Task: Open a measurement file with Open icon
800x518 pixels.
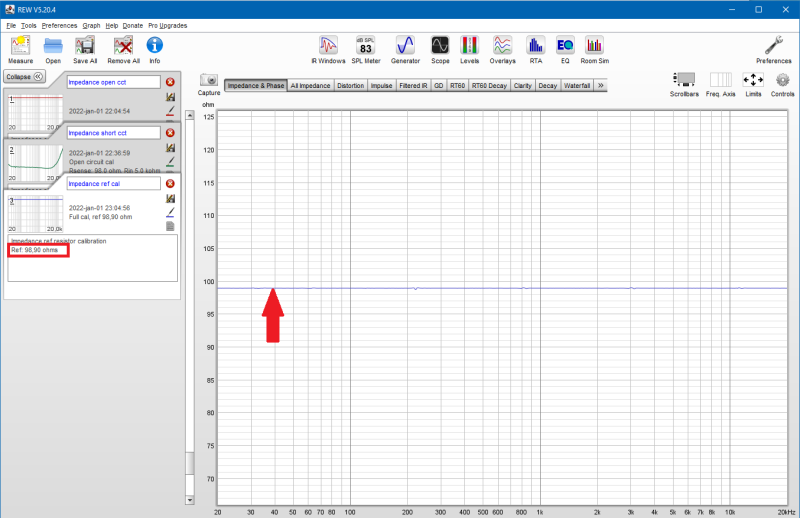Action: (53, 50)
